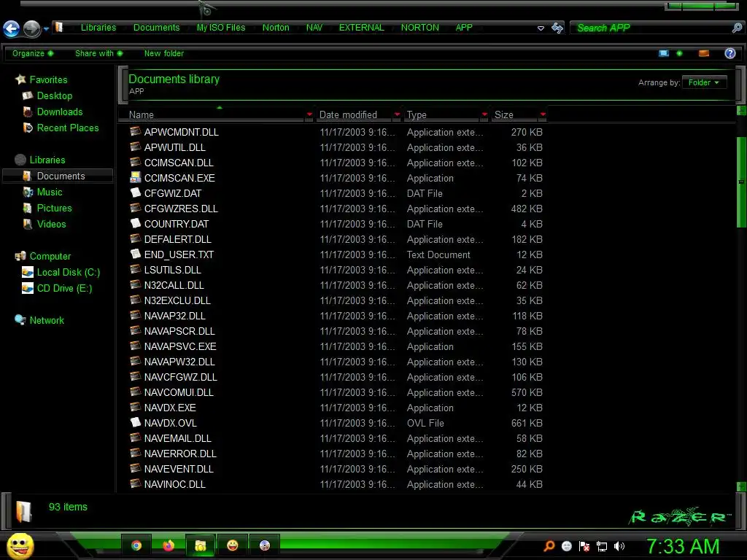Click the Forward navigation arrow
Viewport: 747px width, 560px height.
pos(32,28)
